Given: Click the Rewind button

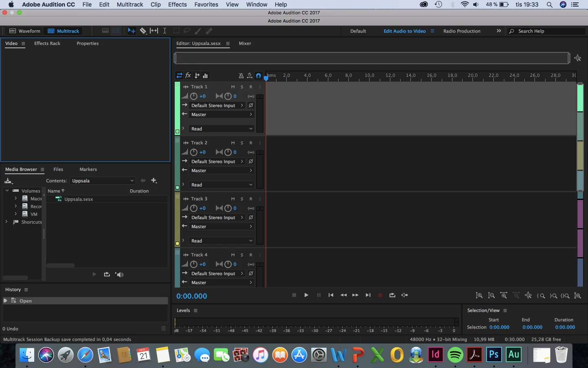Looking at the screenshot, I should tap(343, 295).
